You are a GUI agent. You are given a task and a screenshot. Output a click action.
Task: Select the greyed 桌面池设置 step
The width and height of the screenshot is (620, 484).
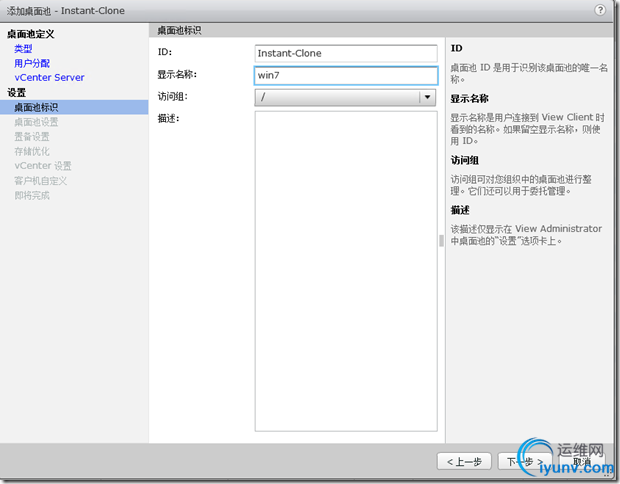pos(36,122)
